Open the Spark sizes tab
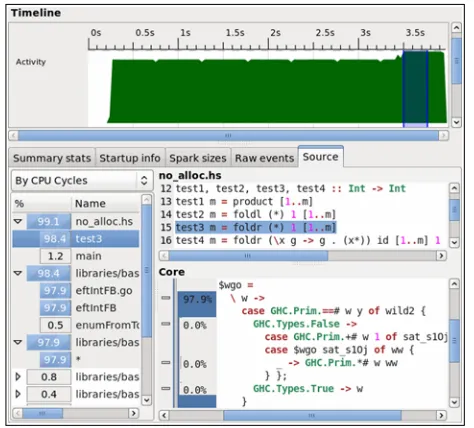Screen dimensions: 474x428 coord(198,158)
